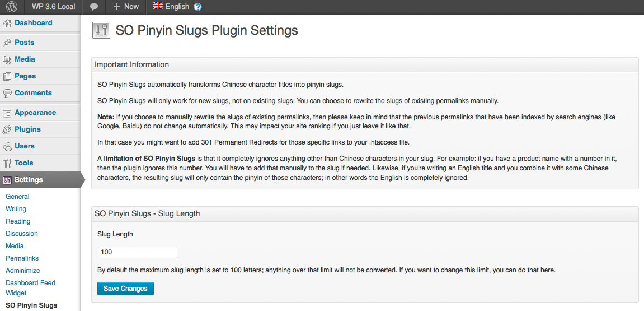Click the Media icon in sidebar
Screen dimensions: 644x311
(x=7, y=59)
